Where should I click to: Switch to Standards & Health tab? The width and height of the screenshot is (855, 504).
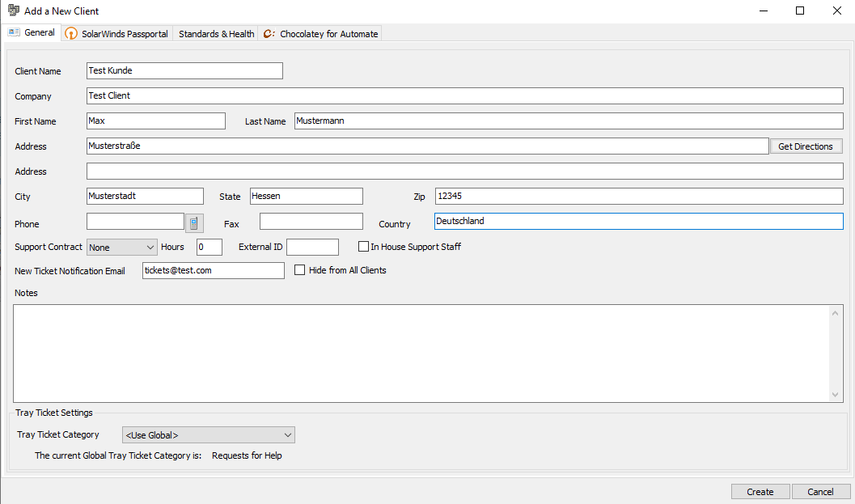[x=216, y=34]
